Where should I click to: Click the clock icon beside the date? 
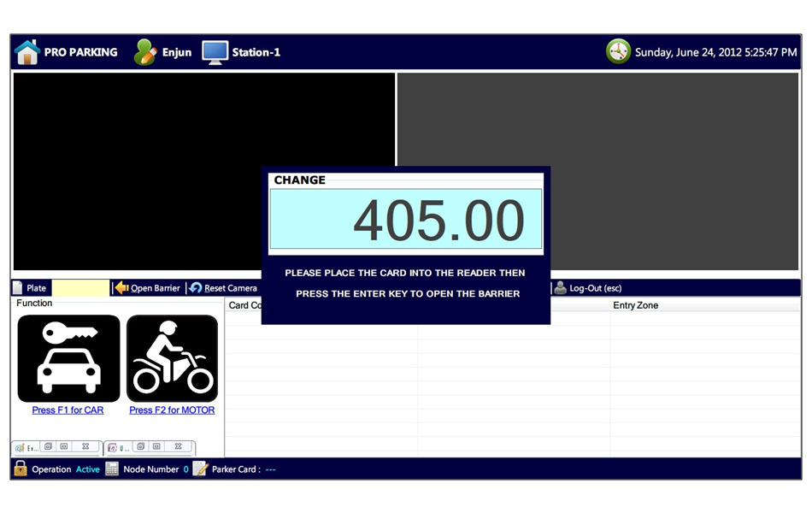tap(618, 52)
